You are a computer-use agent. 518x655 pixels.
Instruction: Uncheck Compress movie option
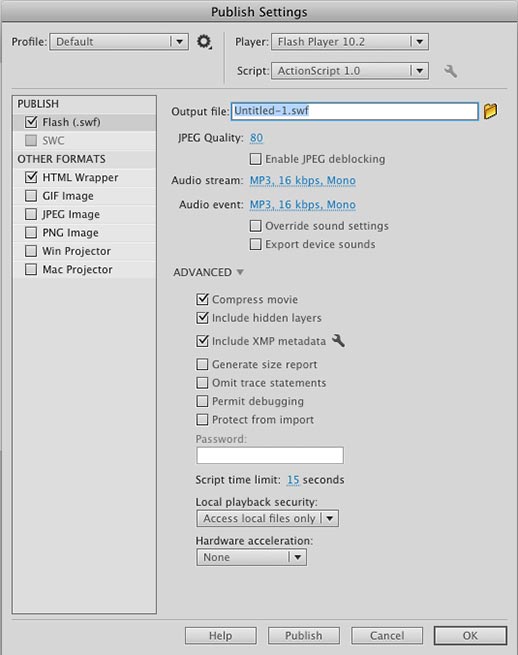[202, 299]
